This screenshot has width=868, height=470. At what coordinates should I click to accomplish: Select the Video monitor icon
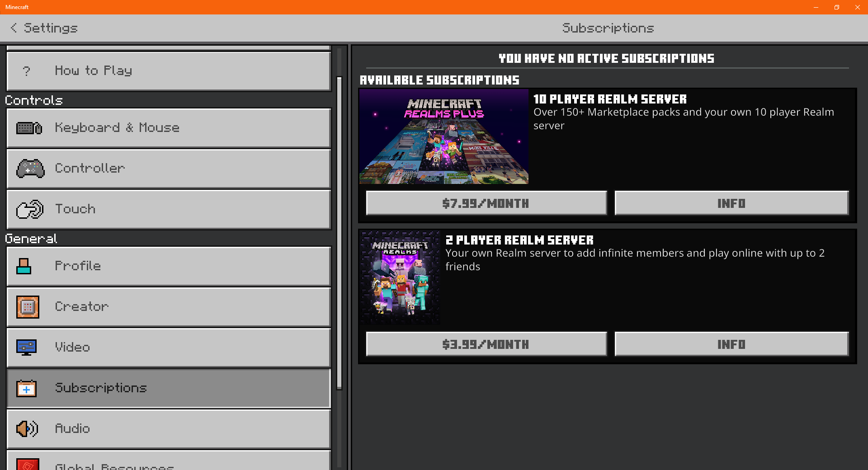(x=26, y=348)
